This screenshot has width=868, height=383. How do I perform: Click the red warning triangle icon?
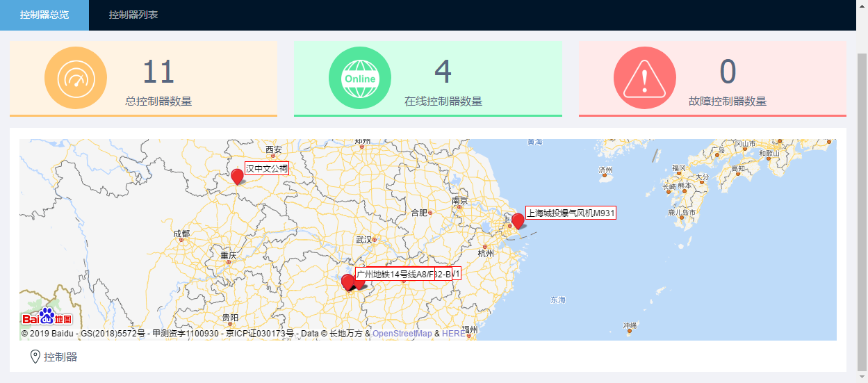pyautogui.click(x=644, y=78)
